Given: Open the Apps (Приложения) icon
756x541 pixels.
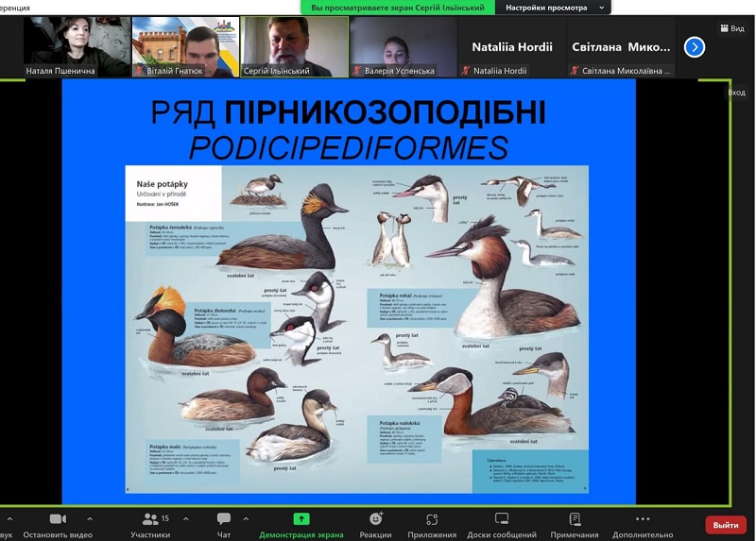Looking at the screenshot, I should [432, 519].
